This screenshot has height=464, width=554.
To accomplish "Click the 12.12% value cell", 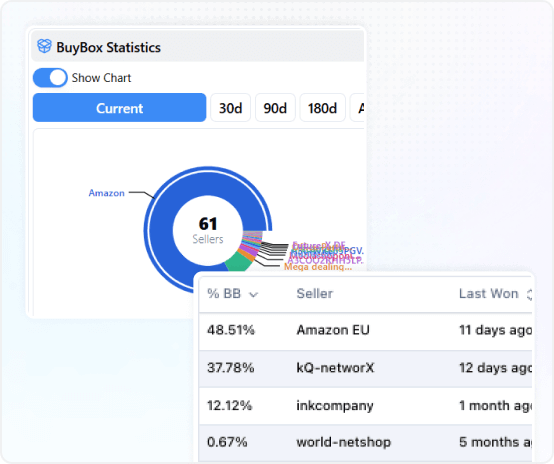I will [x=230, y=405].
